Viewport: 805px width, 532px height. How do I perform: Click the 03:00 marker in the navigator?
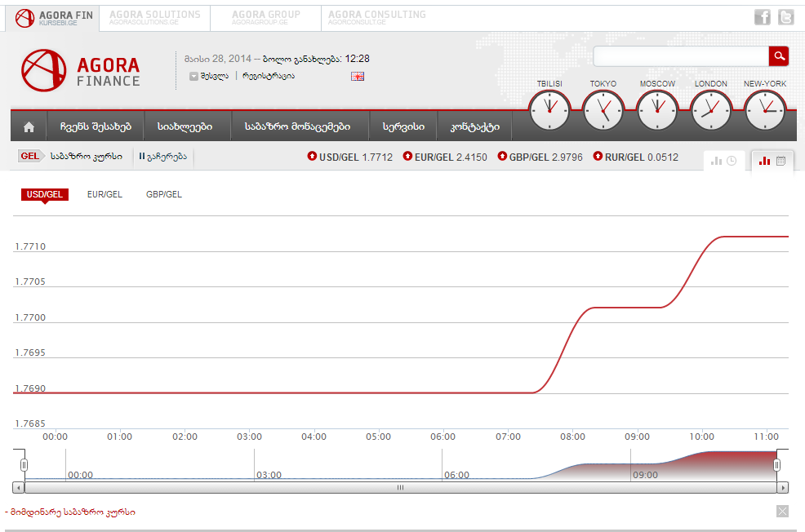tap(269, 475)
